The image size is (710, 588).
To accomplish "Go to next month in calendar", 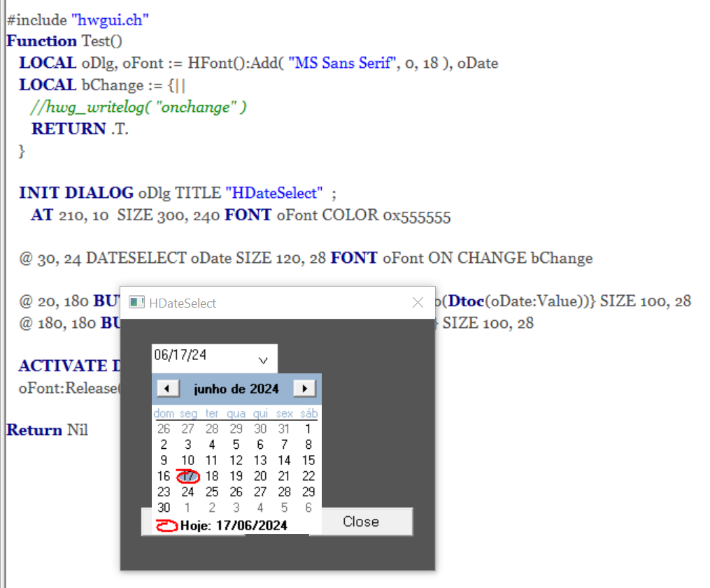I will pos(304,388).
